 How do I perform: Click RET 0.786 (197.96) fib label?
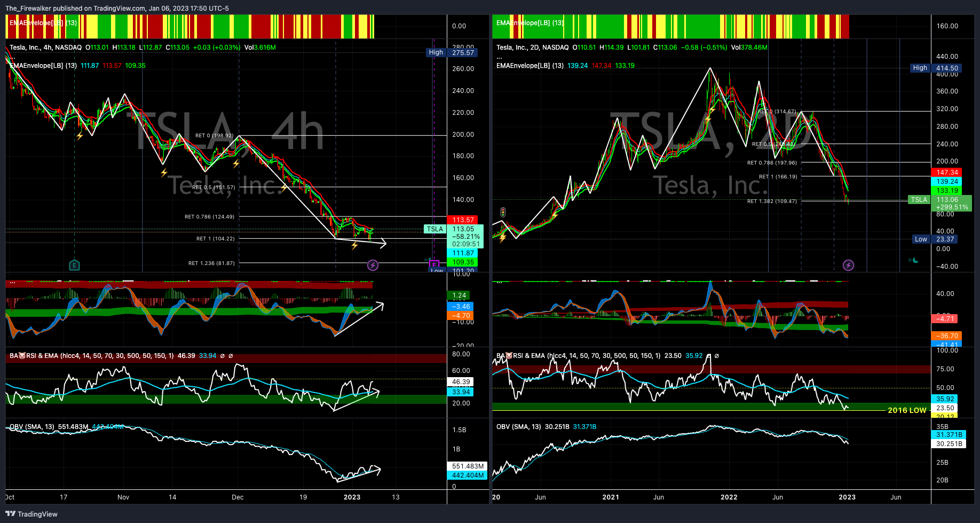click(x=772, y=163)
